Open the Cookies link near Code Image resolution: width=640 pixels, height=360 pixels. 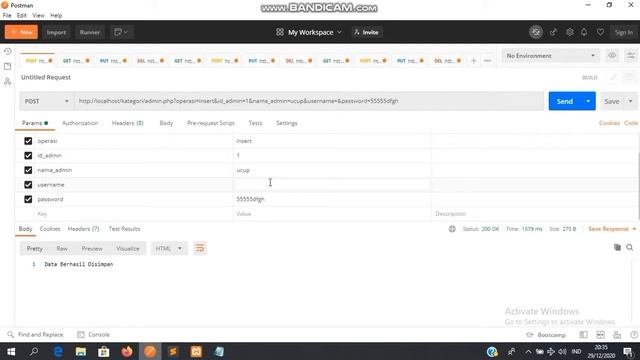coord(609,123)
